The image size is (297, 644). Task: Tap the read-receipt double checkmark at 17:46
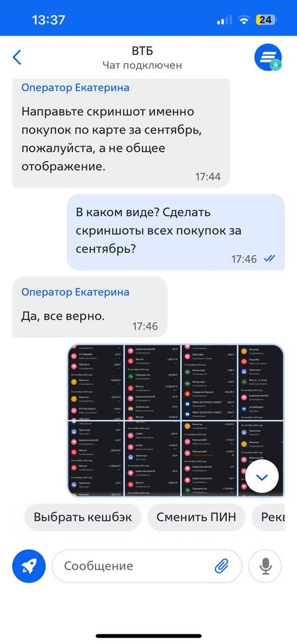269,258
